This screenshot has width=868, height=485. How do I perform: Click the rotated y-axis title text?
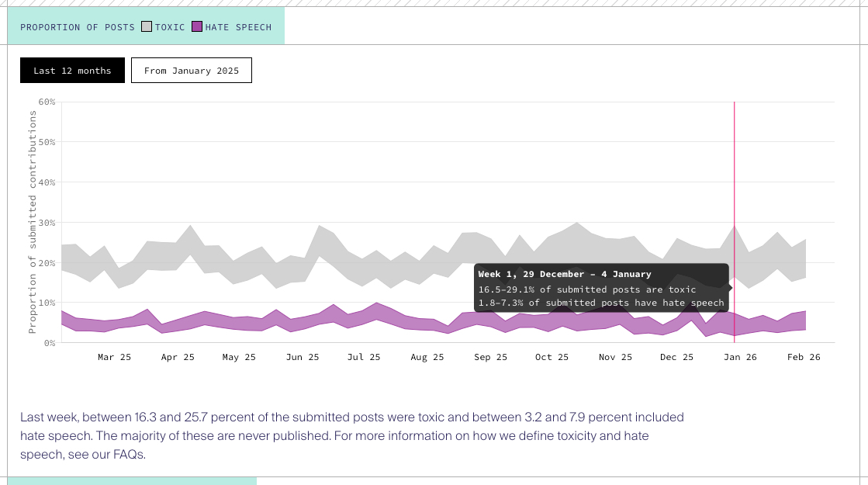click(x=33, y=222)
